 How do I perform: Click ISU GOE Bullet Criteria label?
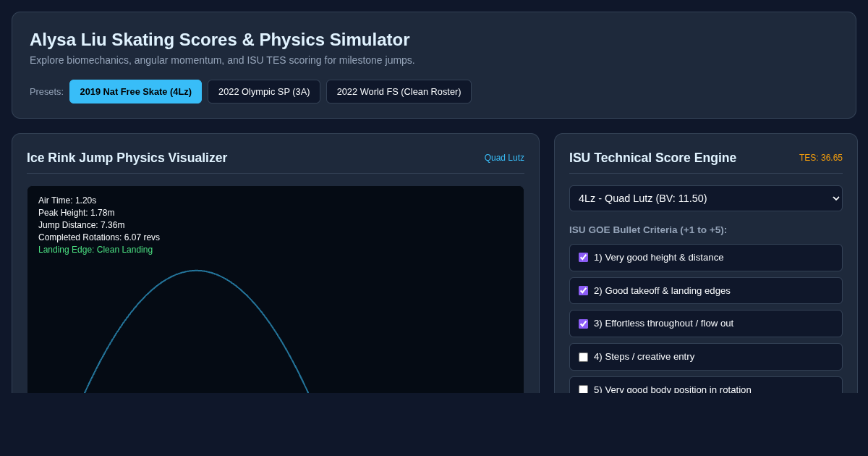pyautogui.click(x=648, y=230)
